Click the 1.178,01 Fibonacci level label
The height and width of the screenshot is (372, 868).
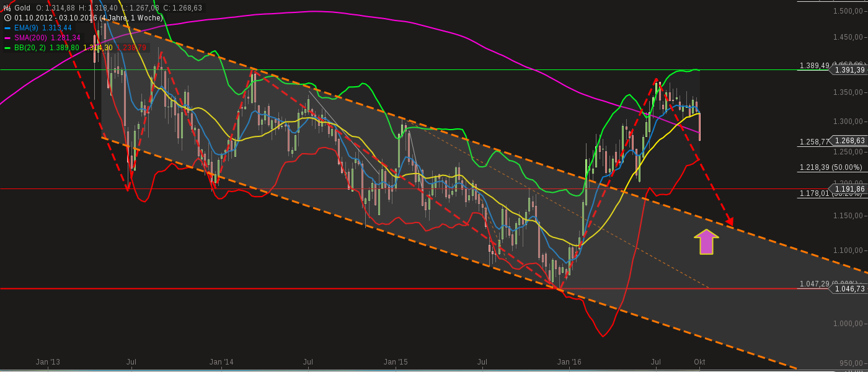[814, 193]
